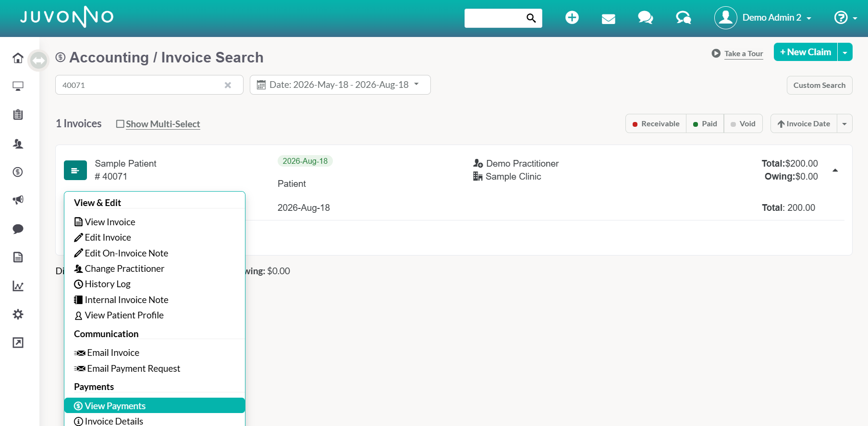Click the Total:$200.00 amount
868x426 pixels.
point(790,163)
